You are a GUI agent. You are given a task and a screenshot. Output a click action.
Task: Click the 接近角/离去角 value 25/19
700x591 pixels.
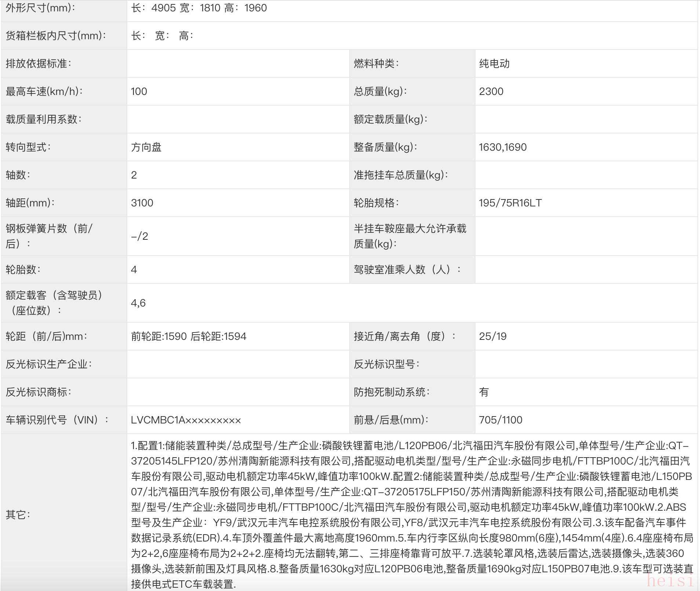click(493, 337)
